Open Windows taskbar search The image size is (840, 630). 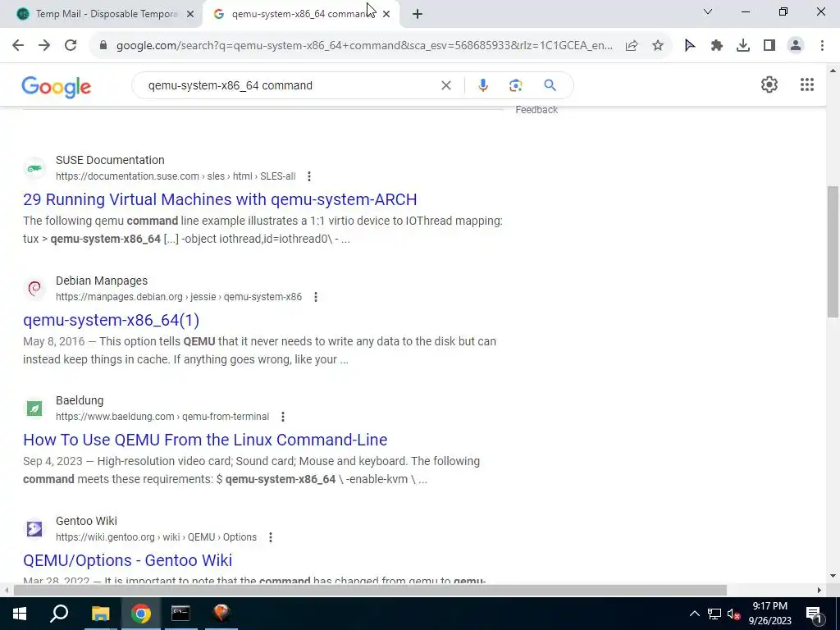[x=59, y=614]
